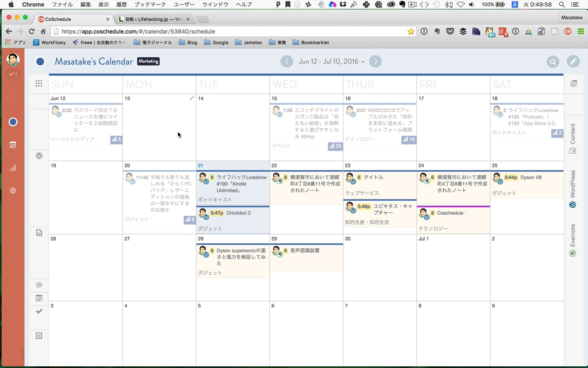Click the stats badge showing 2 on June 18
The height and width of the screenshot is (368, 588).
pos(557,133)
